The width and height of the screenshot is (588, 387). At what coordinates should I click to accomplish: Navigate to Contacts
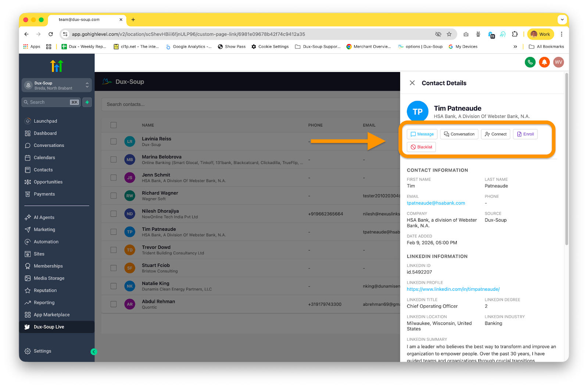click(x=43, y=169)
